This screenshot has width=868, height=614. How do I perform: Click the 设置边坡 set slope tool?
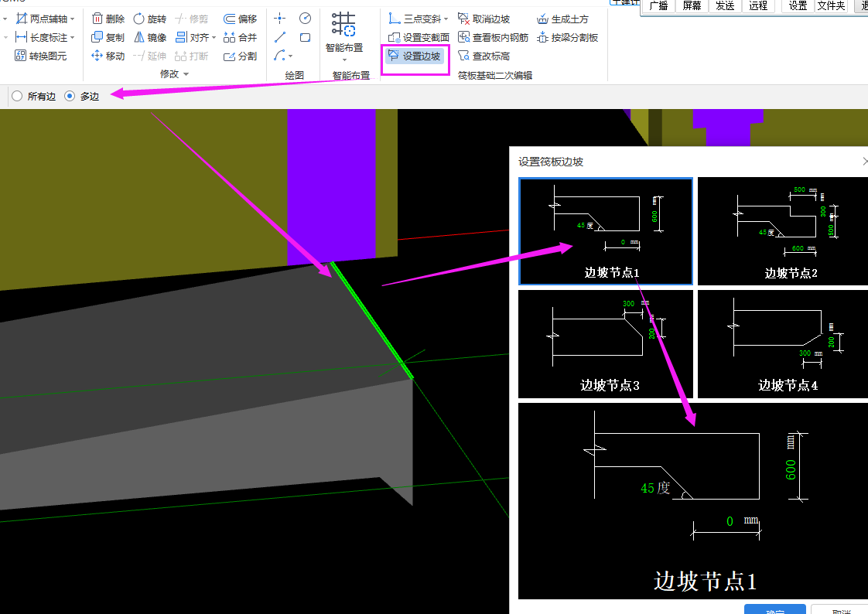point(415,56)
